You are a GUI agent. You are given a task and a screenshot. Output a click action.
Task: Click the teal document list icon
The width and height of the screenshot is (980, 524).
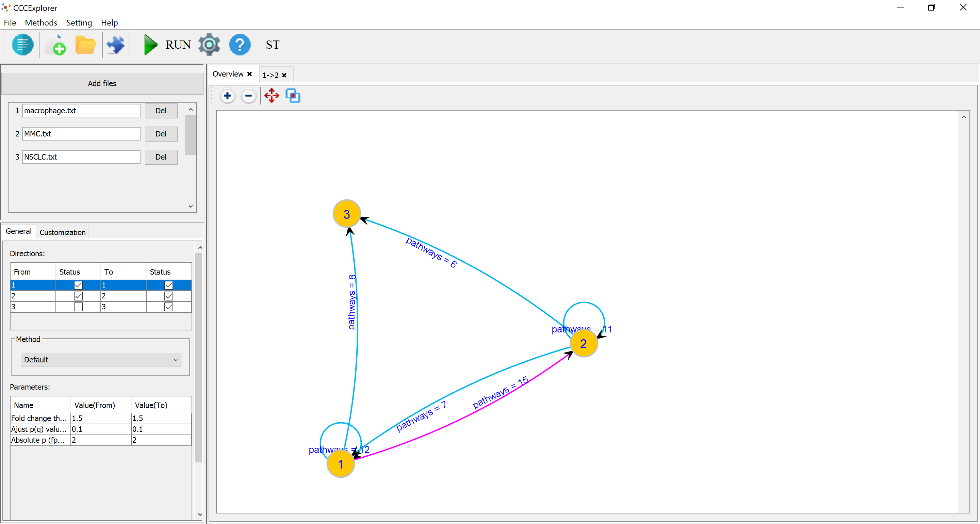pos(22,45)
